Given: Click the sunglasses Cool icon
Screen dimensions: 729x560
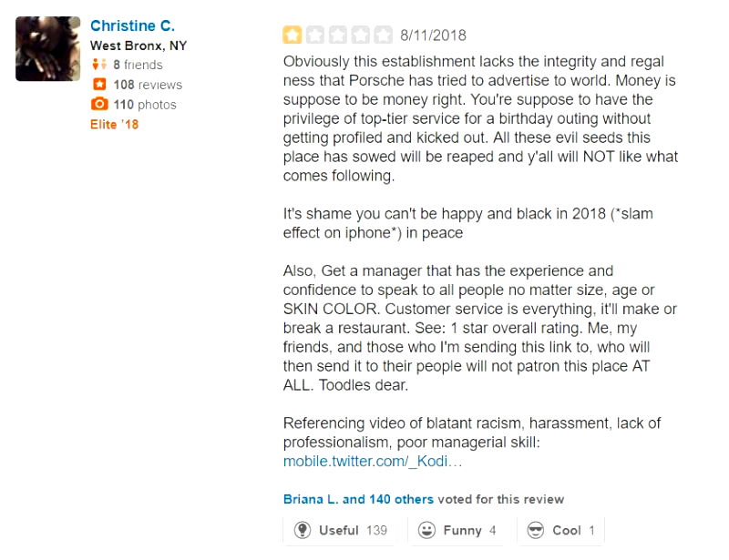Looking at the screenshot, I should point(536,530).
